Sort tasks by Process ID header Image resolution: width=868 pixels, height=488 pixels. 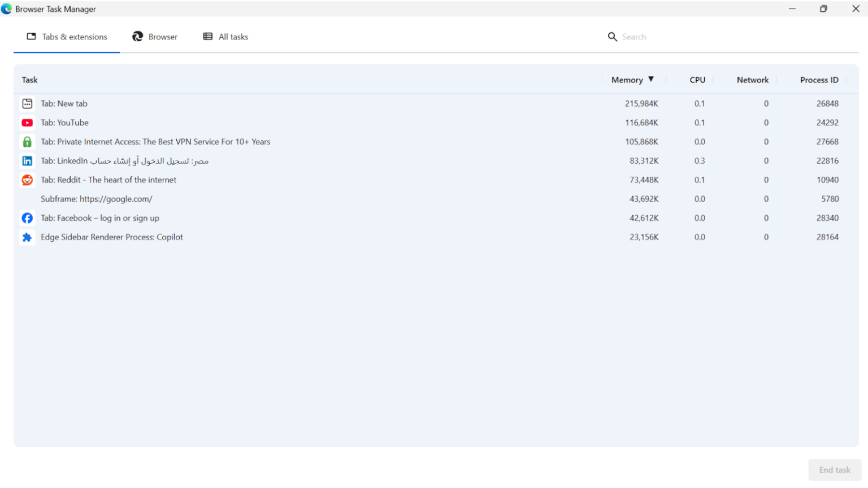point(819,80)
